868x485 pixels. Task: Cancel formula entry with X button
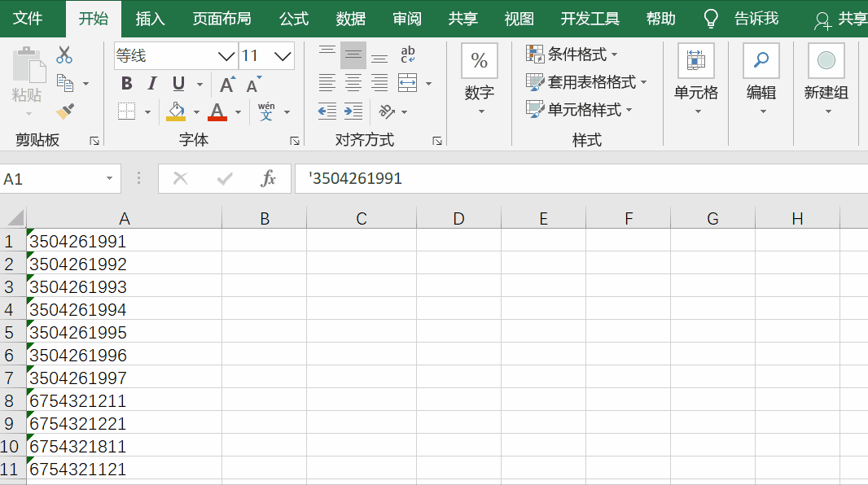coord(181,179)
